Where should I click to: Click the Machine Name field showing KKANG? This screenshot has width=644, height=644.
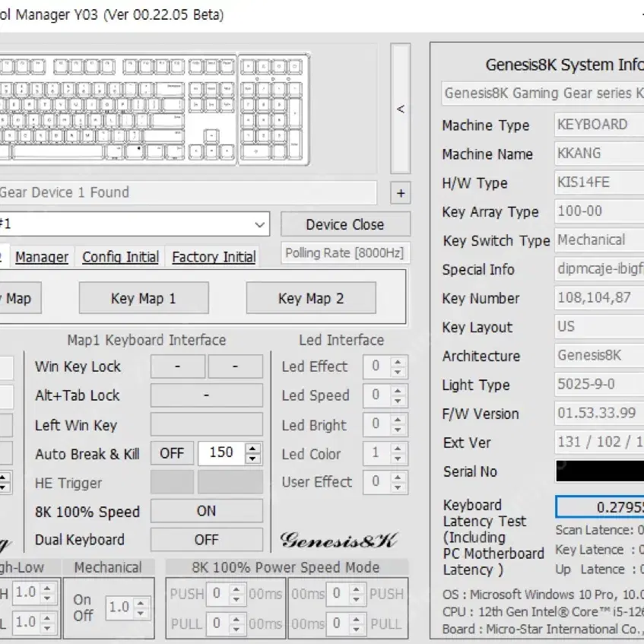point(599,154)
